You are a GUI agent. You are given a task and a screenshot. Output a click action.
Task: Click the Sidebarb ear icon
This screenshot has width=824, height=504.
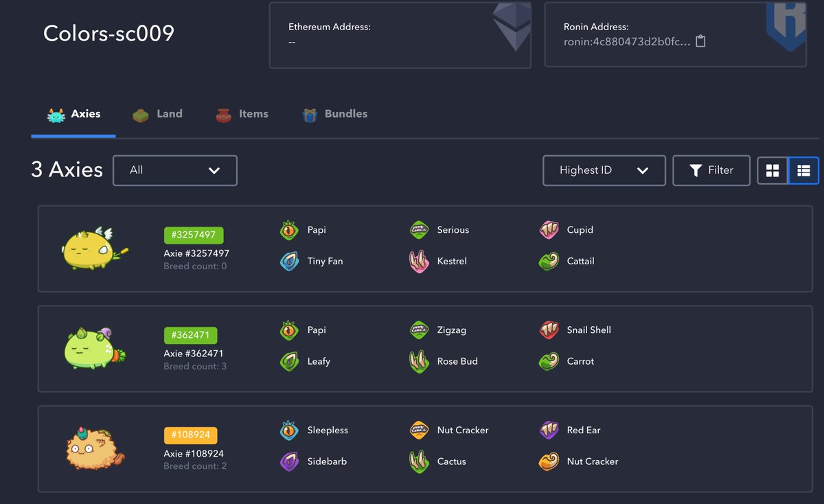pos(289,462)
